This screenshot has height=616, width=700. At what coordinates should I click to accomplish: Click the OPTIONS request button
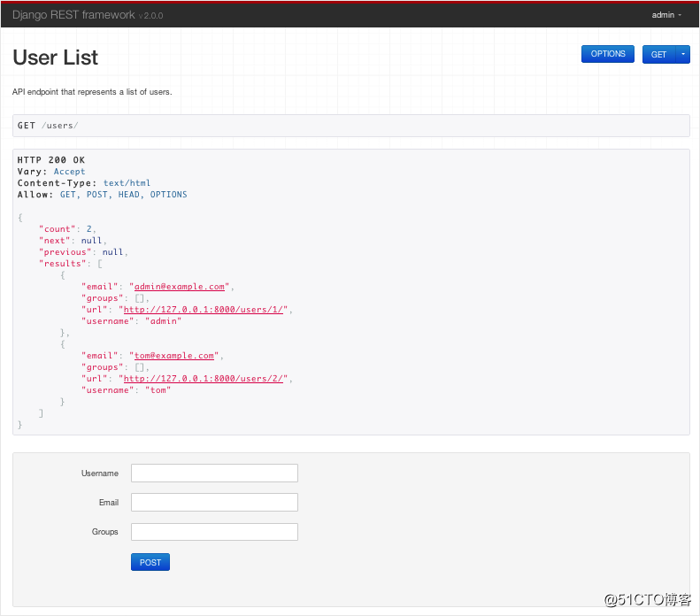pos(608,54)
